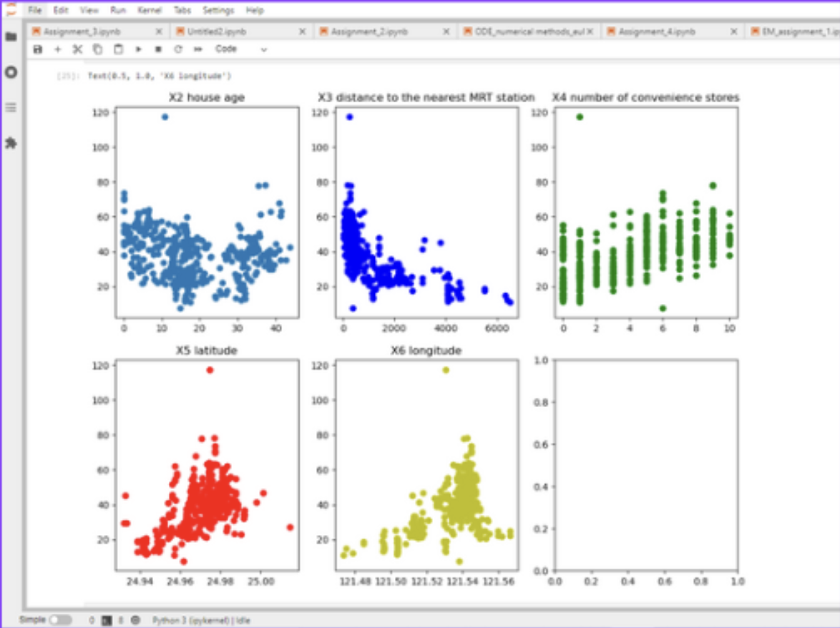The image size is (840, 628).
Task: Open running terminals and kernels panel
Action: [x=10, y=71]
